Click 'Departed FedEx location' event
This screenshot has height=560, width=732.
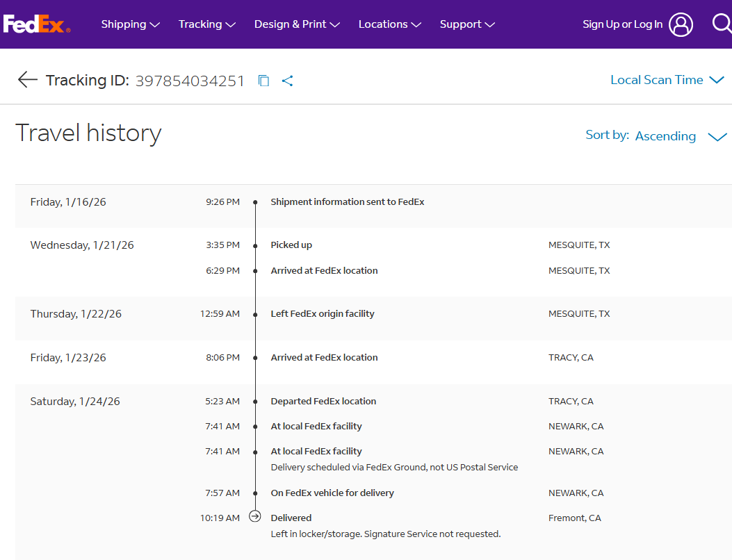(x=323, y=402)
